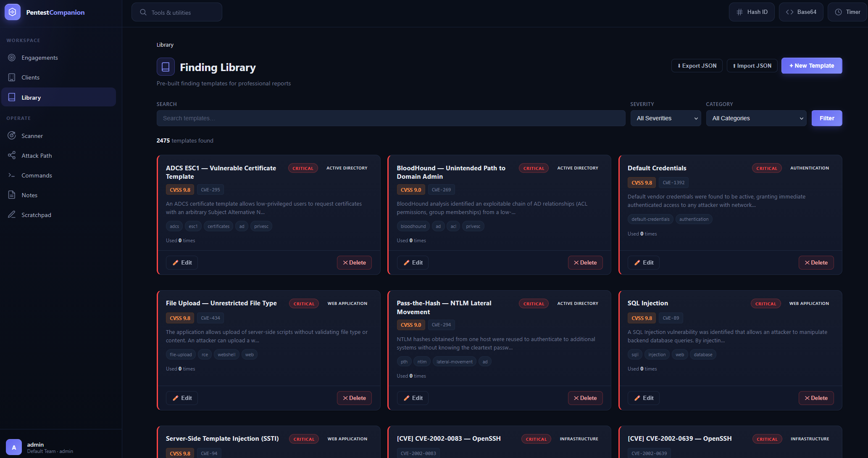This screenshot has width=868, height=458.
Task: Navigate to Attack Path
Action: pos(58,155)
